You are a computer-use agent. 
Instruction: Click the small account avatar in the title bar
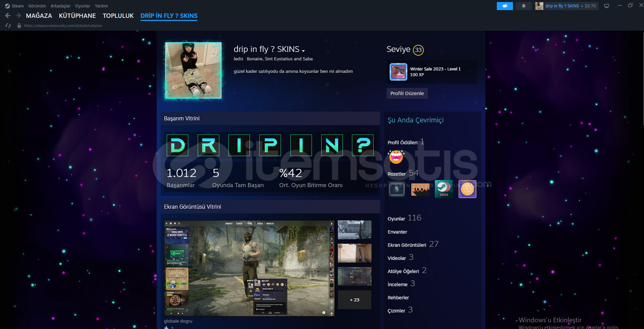coord(539,6)
